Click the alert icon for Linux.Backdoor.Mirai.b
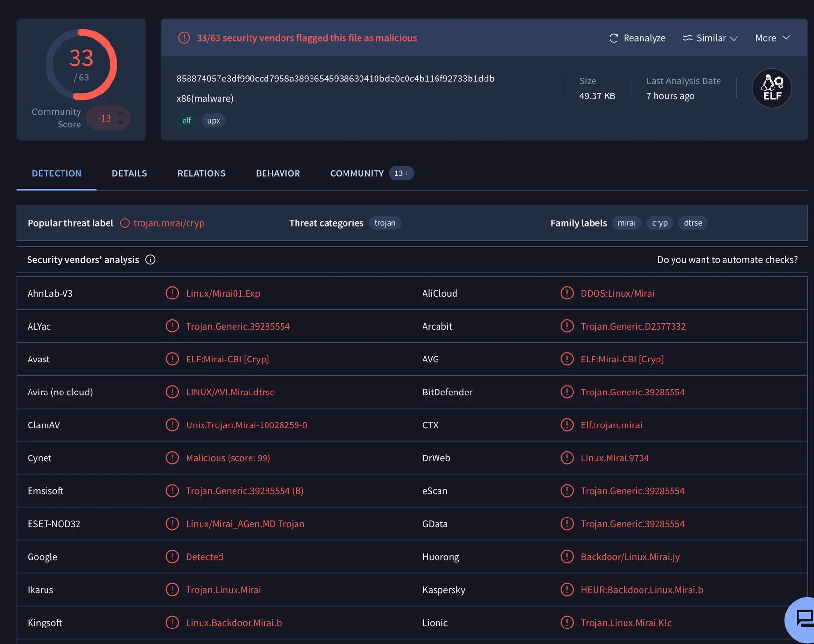 [172, 623]
